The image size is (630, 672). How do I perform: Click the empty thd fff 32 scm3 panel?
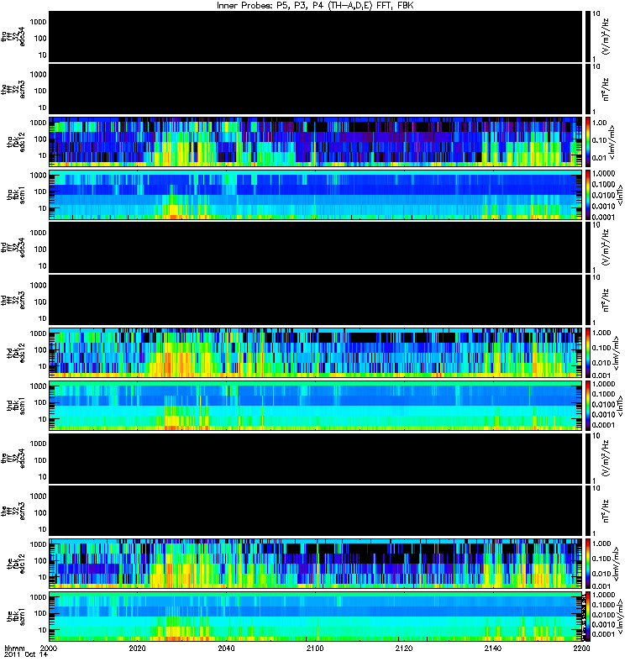[x=316, y=300]
